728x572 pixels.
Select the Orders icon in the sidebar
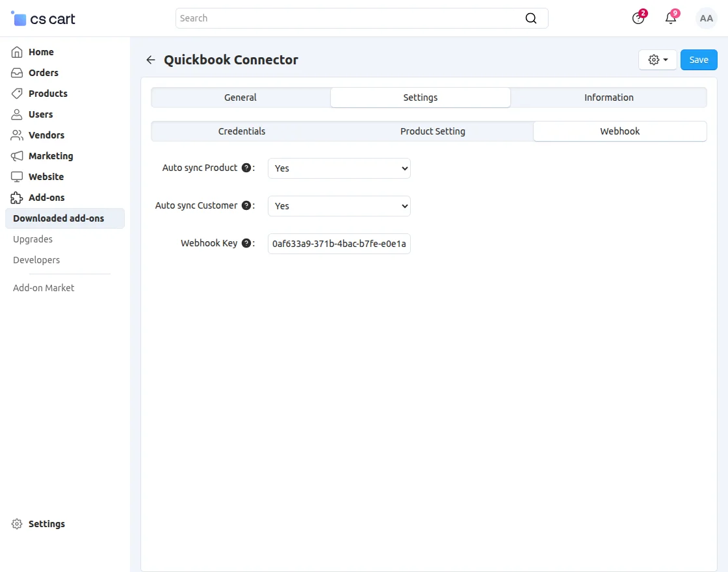tap(16, 73)
